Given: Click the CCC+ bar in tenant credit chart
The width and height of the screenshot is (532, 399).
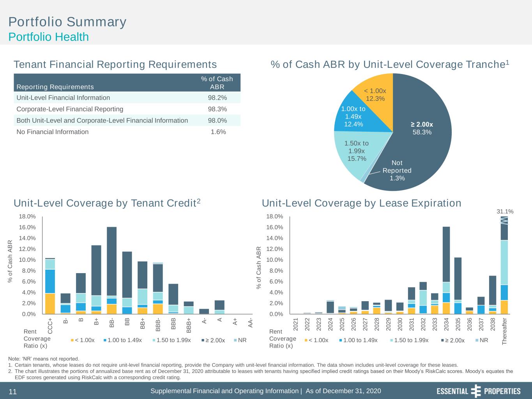Looking at the screenshot, I should coord(50,286).
